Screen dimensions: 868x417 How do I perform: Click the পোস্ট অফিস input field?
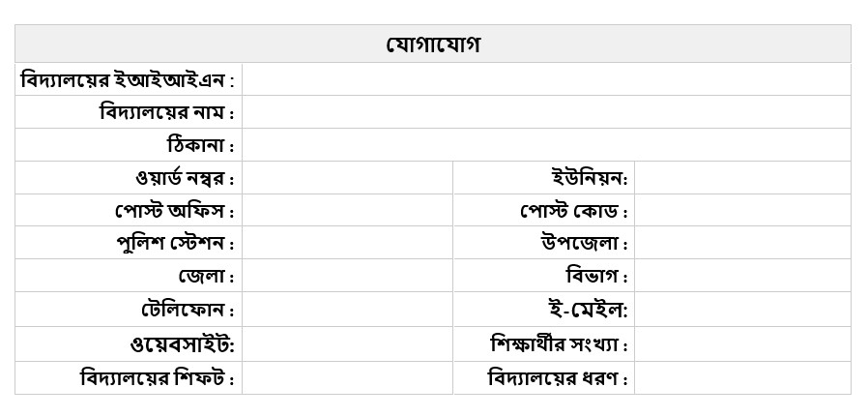click(x=347, y=211)
